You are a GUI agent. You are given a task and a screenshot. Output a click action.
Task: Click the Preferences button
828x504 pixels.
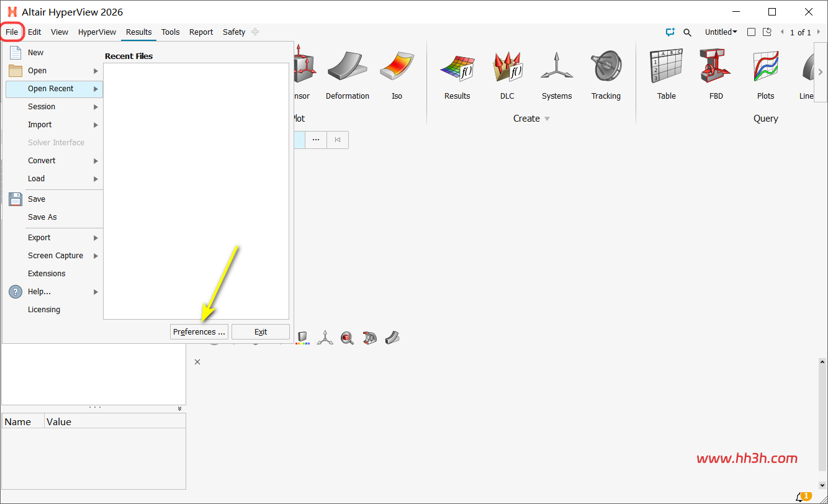199,332
